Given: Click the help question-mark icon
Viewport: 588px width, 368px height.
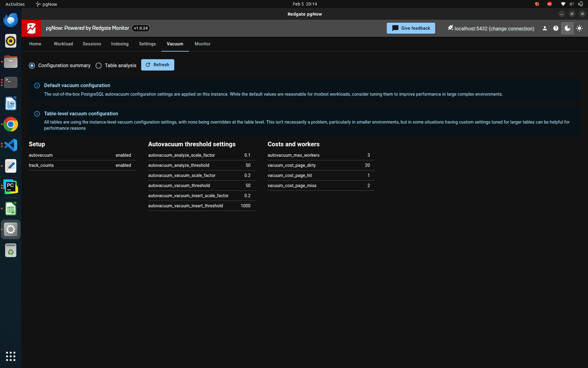Looking at the screenshot, I should coord(556,28).
